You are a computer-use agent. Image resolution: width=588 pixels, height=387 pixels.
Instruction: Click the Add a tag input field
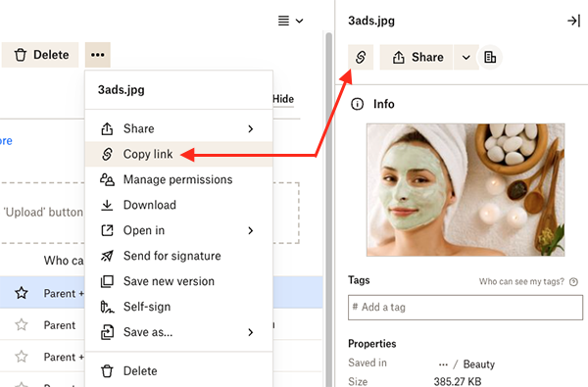(x=465, y=308)
